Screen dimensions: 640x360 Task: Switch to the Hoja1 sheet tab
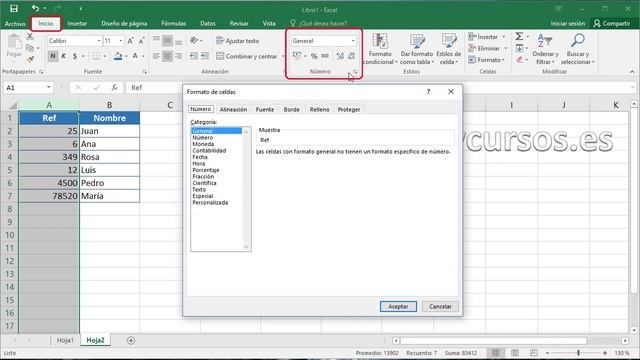(x=65, y=340)
